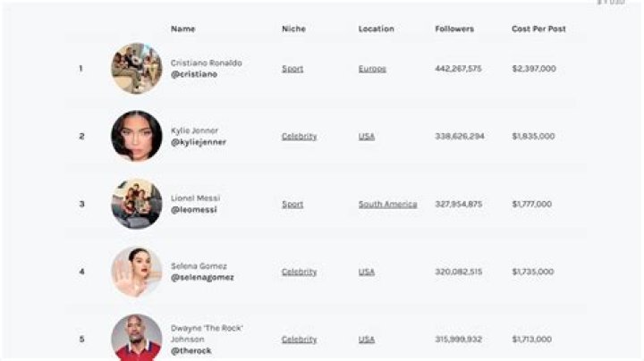644x361 pixels.
Task: Click the @cristiano handle
Action: 194,74
